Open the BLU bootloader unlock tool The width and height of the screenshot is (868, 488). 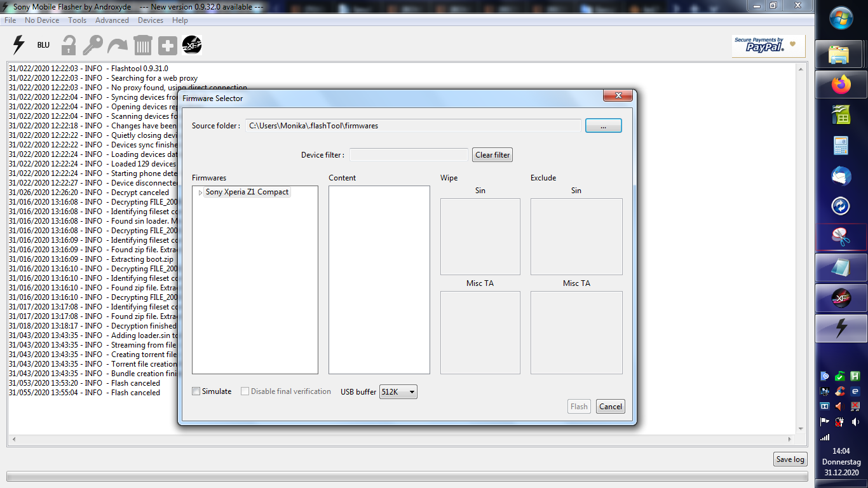pos(43,45)
